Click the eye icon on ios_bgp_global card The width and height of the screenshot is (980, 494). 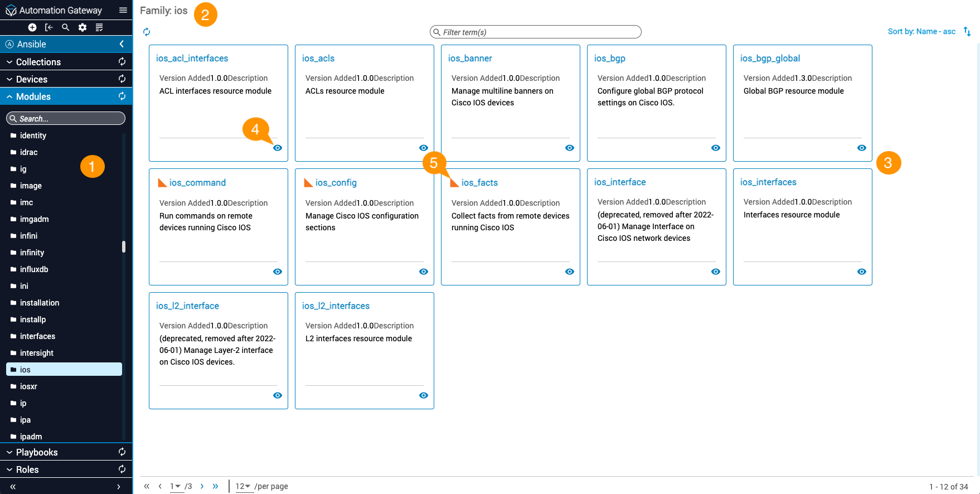click(862, 148)
